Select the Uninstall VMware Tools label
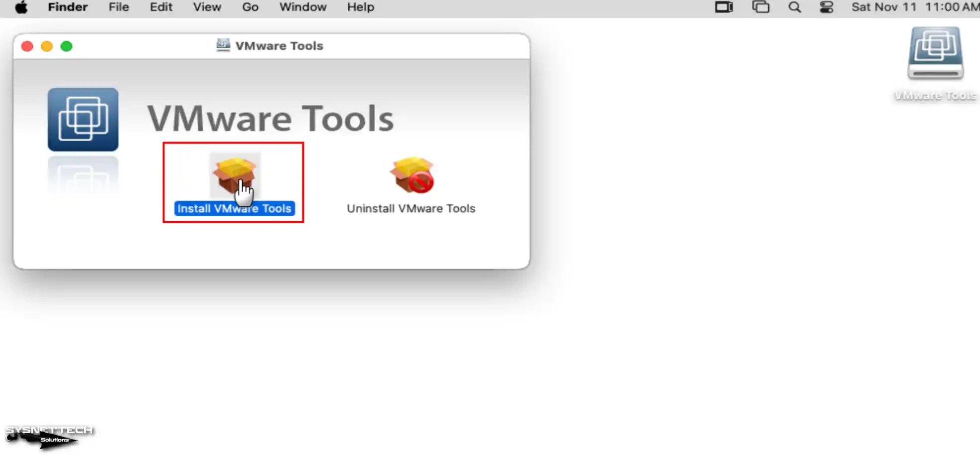Screen dimensions: 980x457 point(411,208)
